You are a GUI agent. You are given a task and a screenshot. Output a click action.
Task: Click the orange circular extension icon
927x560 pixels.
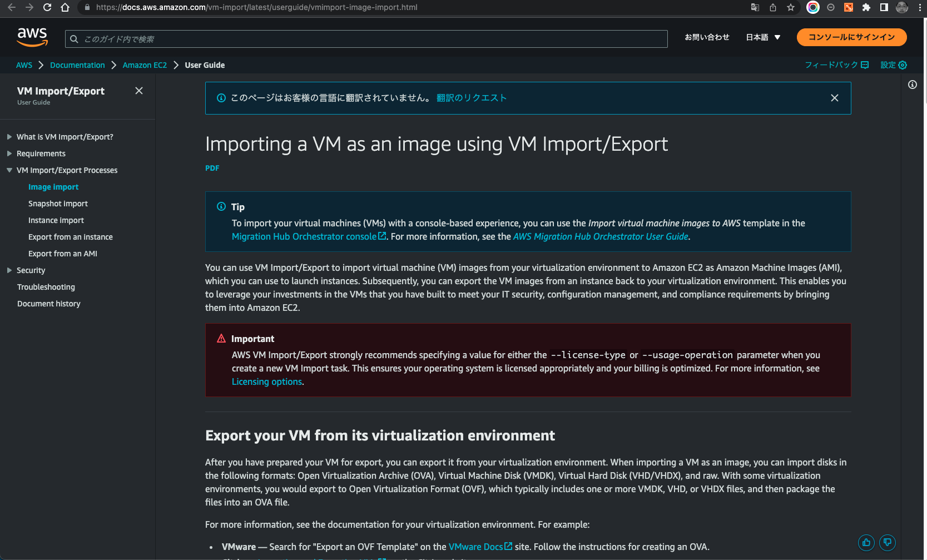[x=849, y=7]
